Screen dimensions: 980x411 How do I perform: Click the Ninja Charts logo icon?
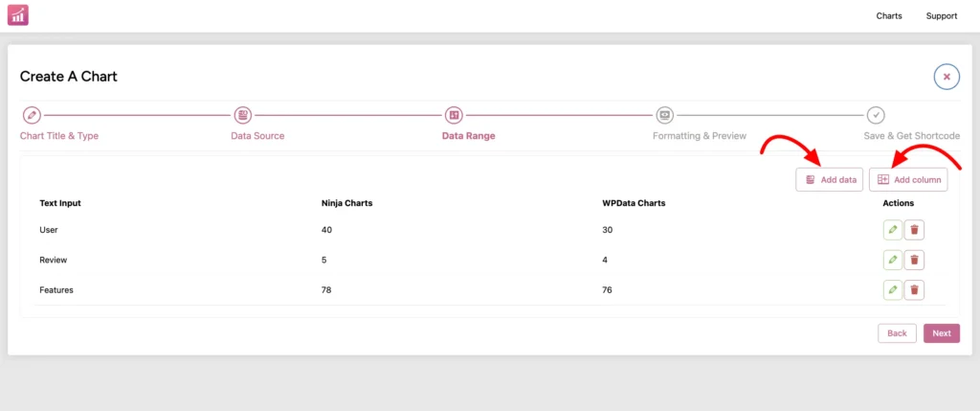(x=18, y=15)
